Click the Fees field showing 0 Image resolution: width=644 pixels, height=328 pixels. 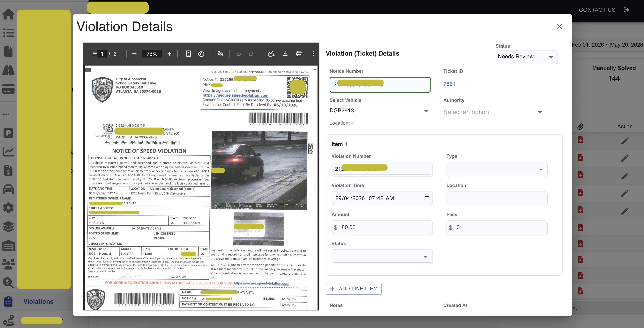(x=497, y=227)
